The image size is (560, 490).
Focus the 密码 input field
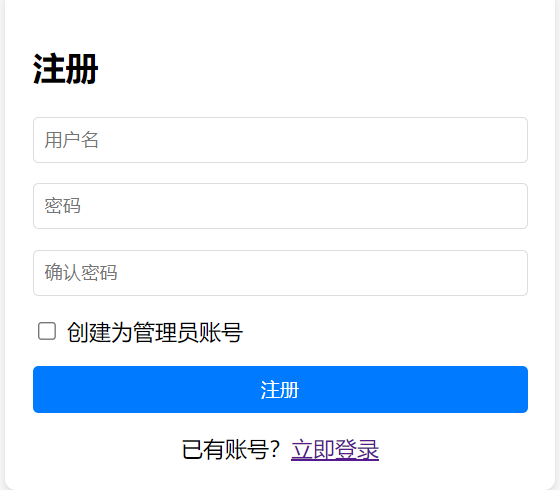pos(280,206)
